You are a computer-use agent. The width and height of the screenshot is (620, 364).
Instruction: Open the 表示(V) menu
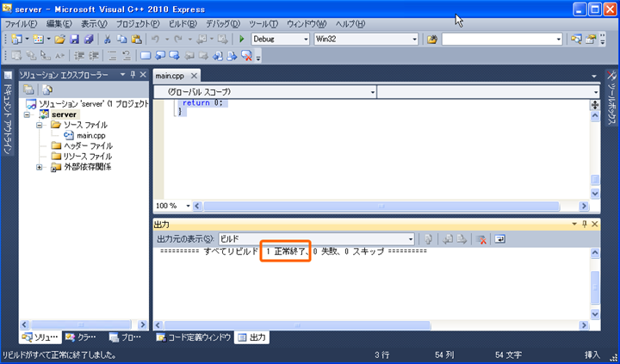(x=94, y=24)
